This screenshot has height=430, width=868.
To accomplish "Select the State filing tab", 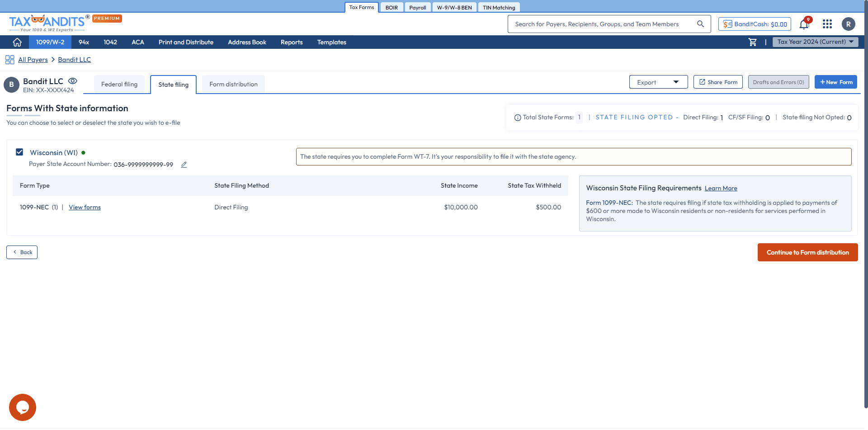I will pyautogui.click(x=174, y=85).
